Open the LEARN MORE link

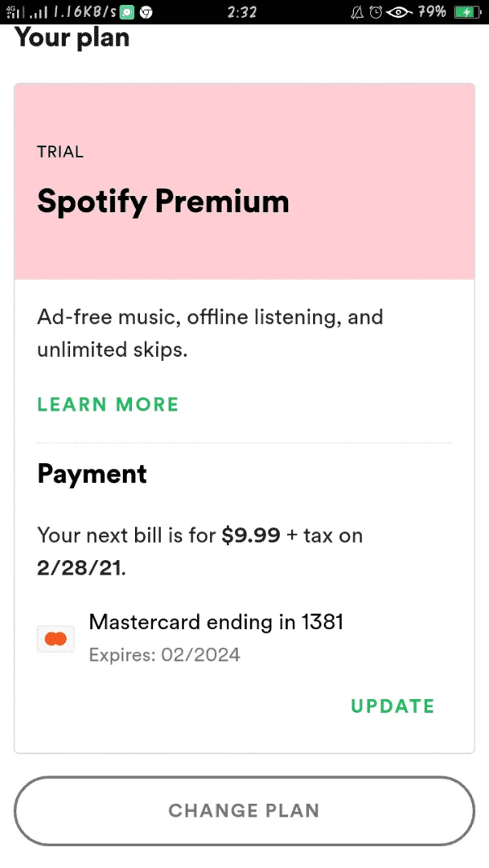108,404
